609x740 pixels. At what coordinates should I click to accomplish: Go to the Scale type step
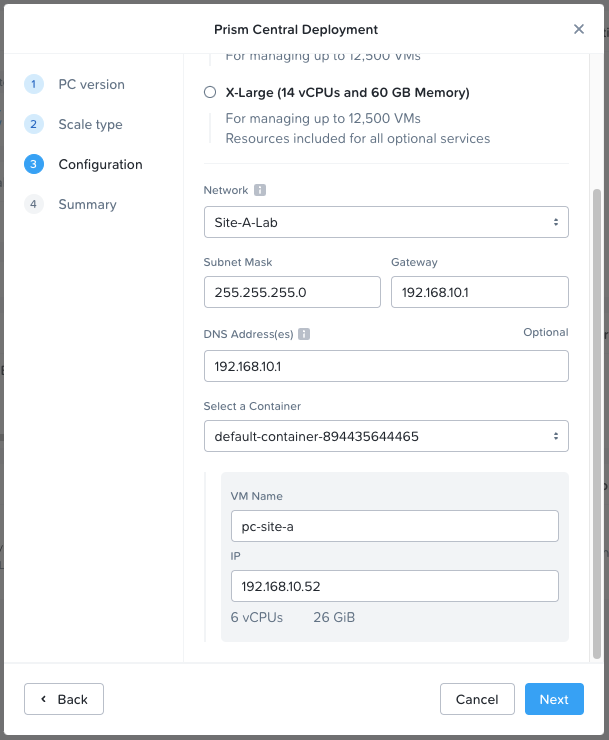point(90,124)
